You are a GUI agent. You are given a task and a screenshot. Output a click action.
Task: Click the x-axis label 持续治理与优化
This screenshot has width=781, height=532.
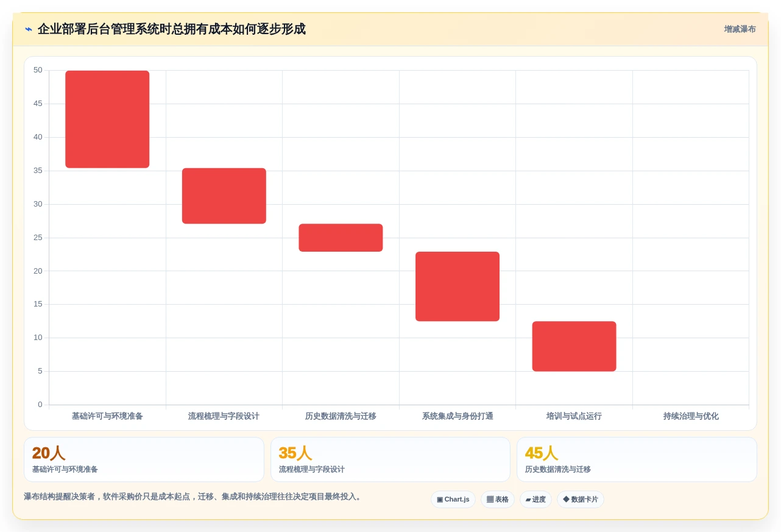click(691, 416)
